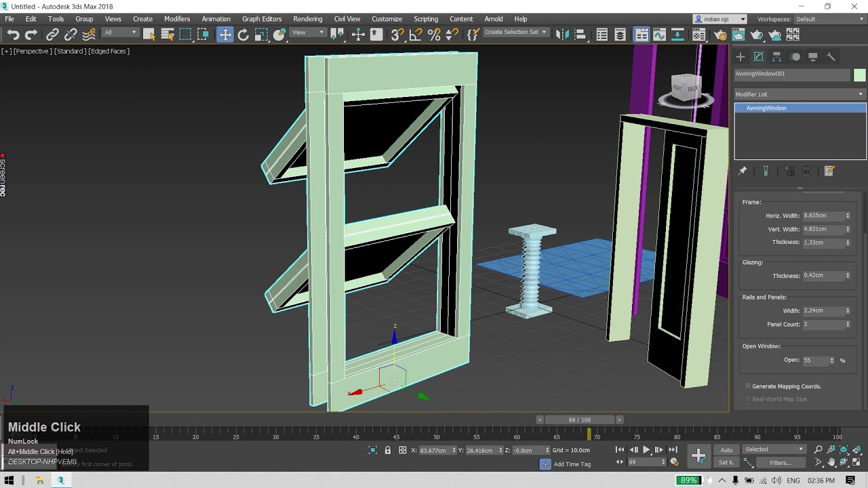Click the Set K. button
868x488 pixels.
pos(726,463)
